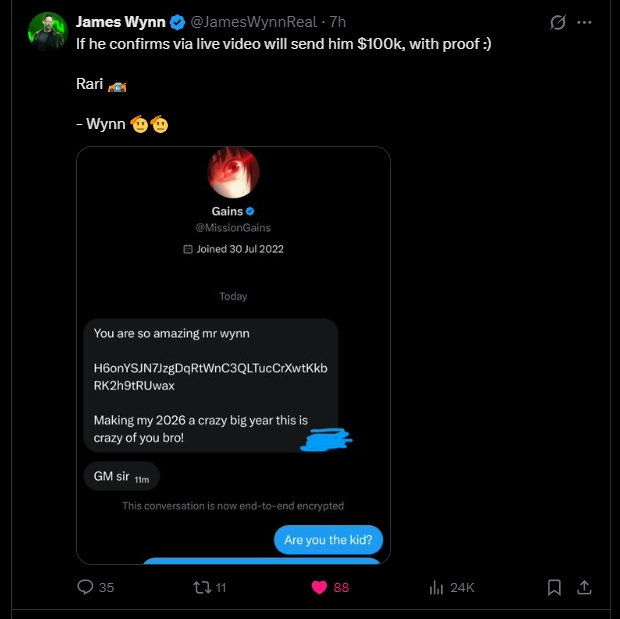Click the calendar icon beside Joined date

(188, 249)
